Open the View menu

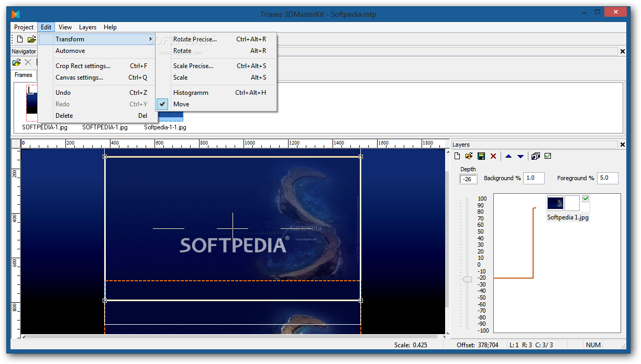pos(65,27)
